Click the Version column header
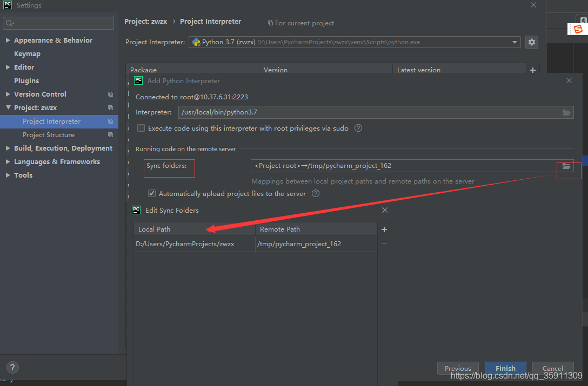 pyautogui.click(x=325, y=70)
